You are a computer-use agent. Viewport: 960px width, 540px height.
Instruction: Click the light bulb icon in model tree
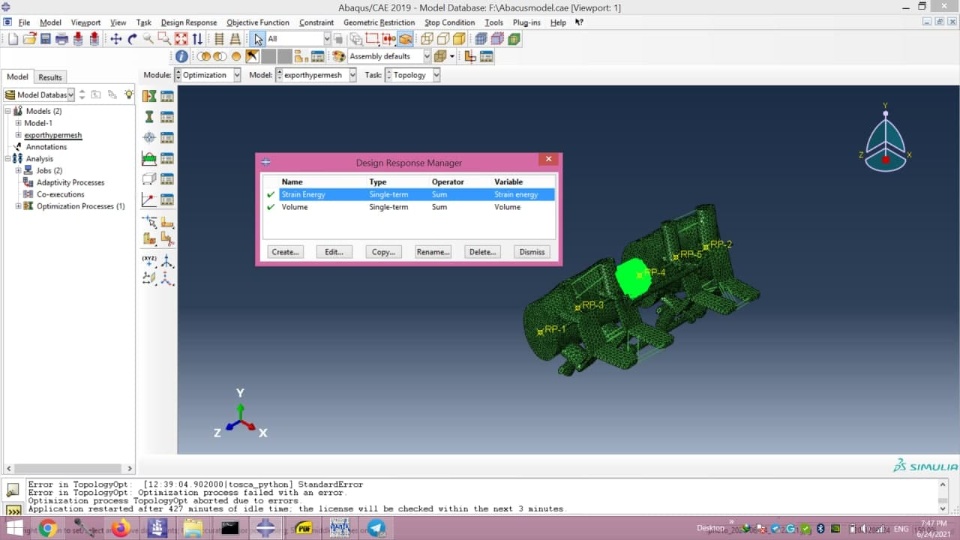click(129, 94)
